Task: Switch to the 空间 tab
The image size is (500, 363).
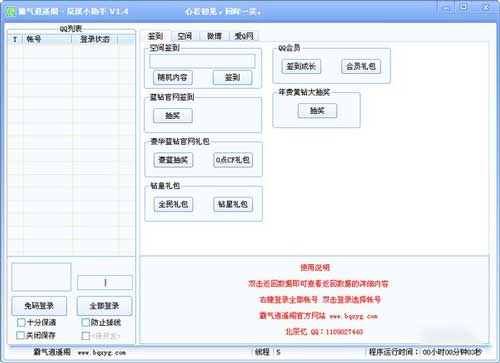Action: (185, 36)
